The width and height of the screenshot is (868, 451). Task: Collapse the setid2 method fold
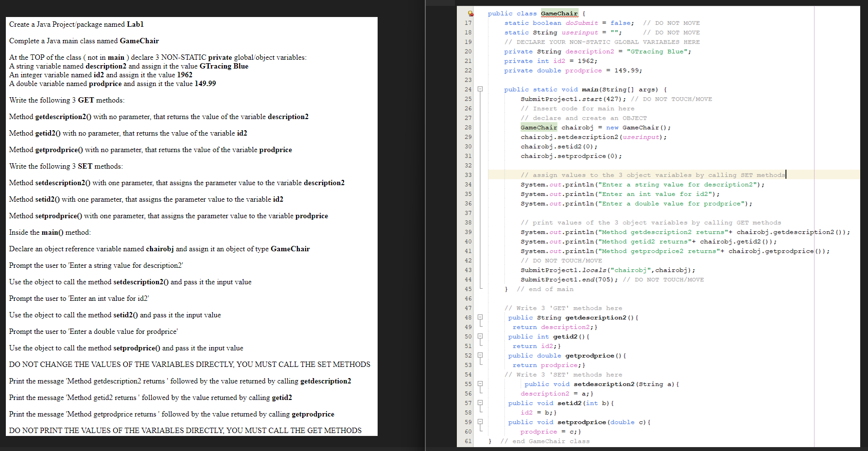(479, 402)
